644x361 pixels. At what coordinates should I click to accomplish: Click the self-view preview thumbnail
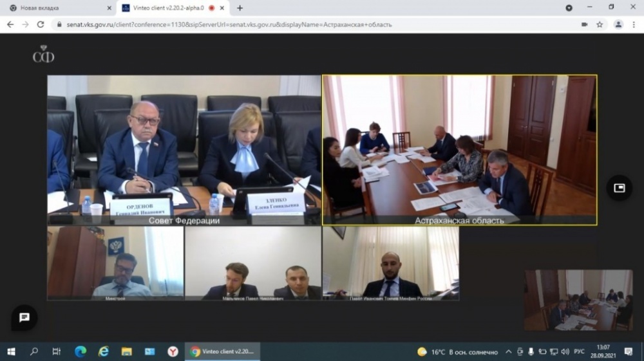578,300
